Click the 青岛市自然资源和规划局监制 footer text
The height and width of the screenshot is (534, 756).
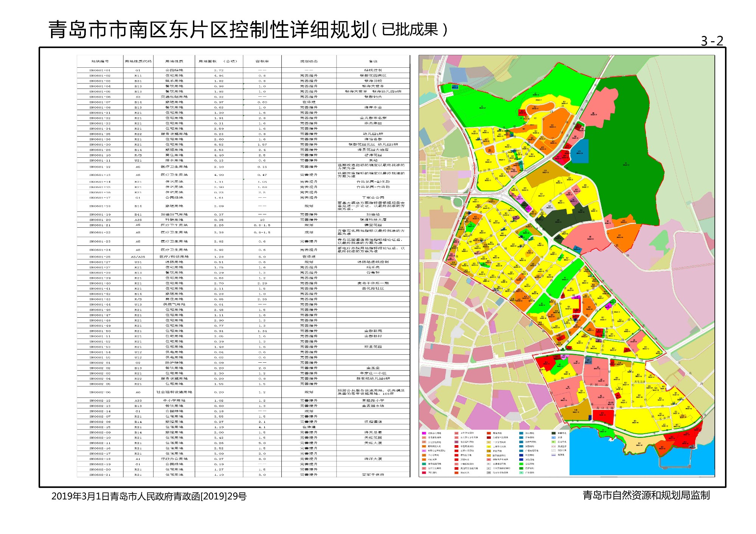[646, 495]
